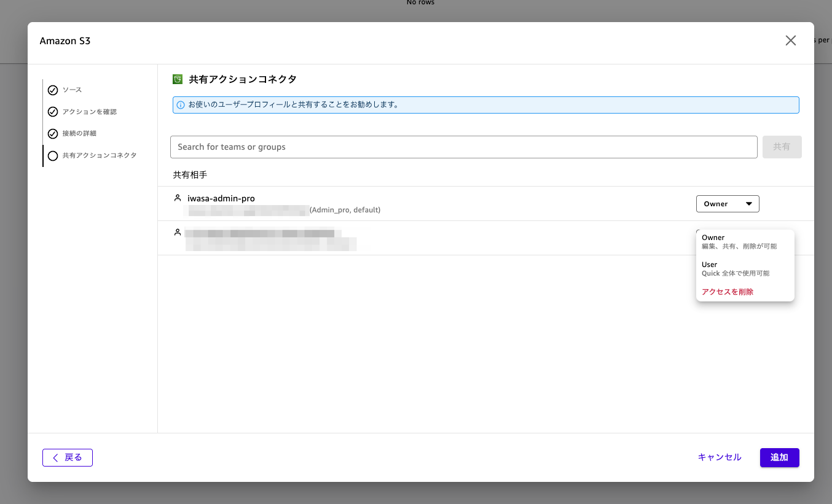Click the アクションを確認 step checkmark icon
Screen dimensions: 832x504
pyautogui.click(x=53, y=112)
